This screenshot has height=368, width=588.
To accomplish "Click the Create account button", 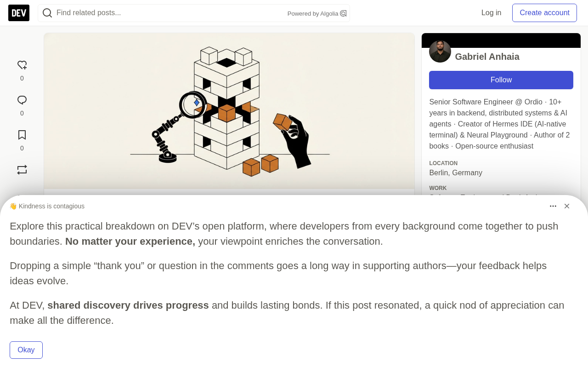I will click(x=544, y=13).
